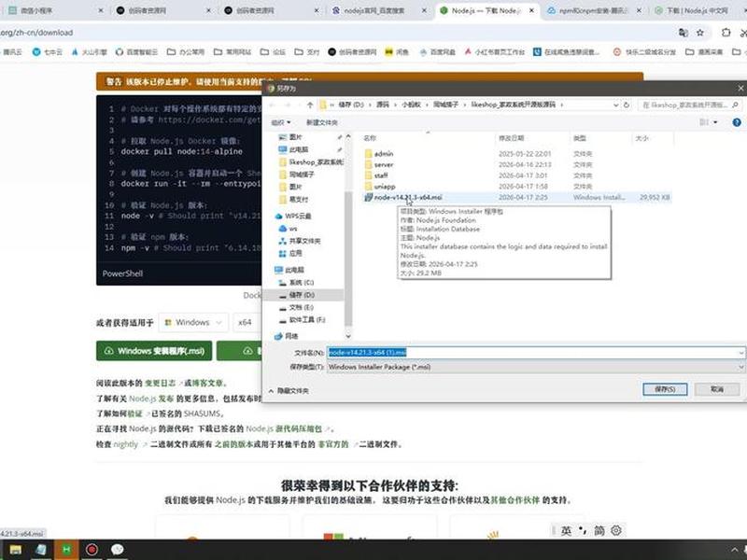Select 储存 (D:) drive
The image size is (747, 560).
(296, 295)
